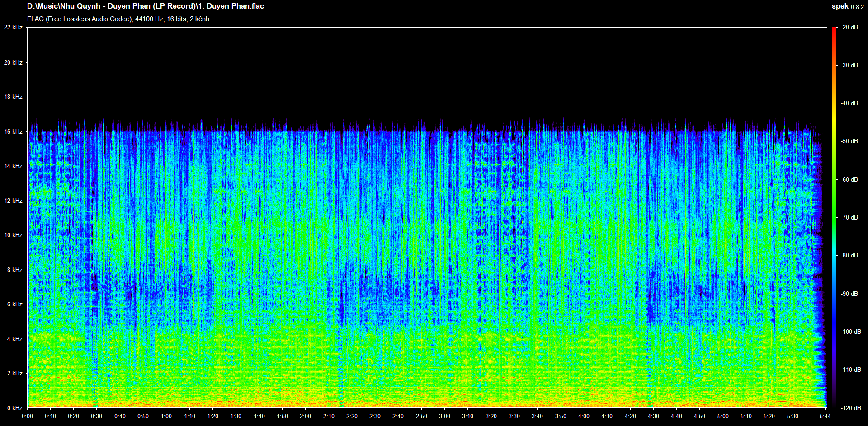This screenshot has height=426, width=868.
Task: Click the -120 dB scale label
Action: tap(850, 408)
